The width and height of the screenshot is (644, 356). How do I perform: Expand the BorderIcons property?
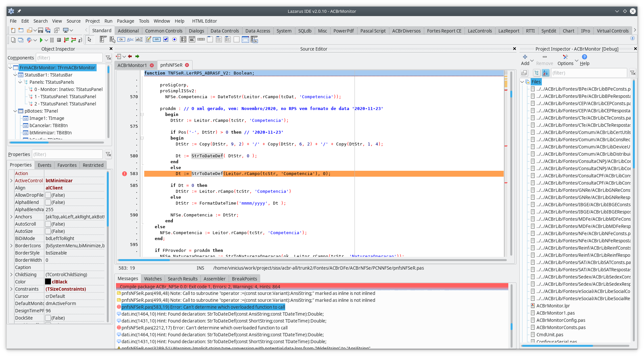(11, 246)
